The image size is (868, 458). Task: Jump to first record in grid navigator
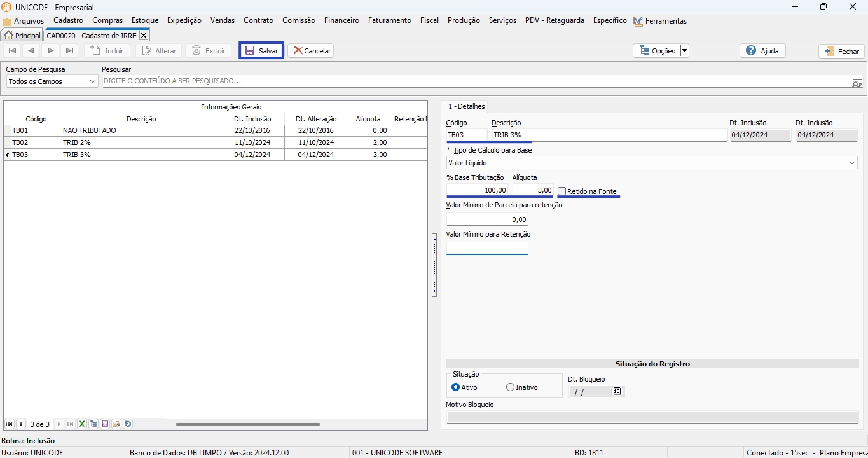click(10, 424)
